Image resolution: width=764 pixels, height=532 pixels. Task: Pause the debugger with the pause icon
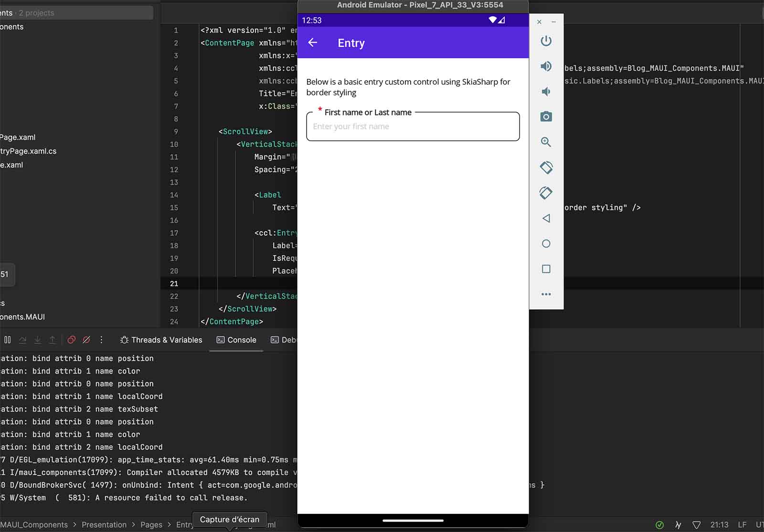(8, 340)
